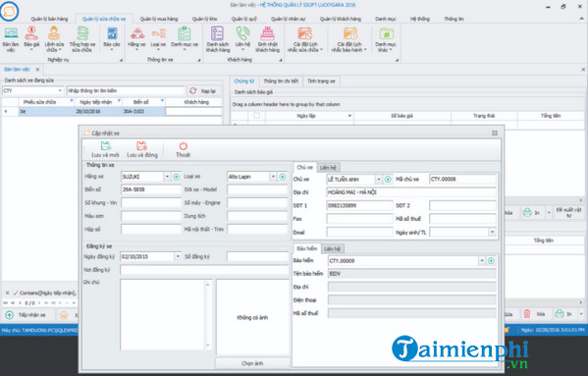Click the SSOFT application logo button
588x376 pixels.
click(10, 11)
